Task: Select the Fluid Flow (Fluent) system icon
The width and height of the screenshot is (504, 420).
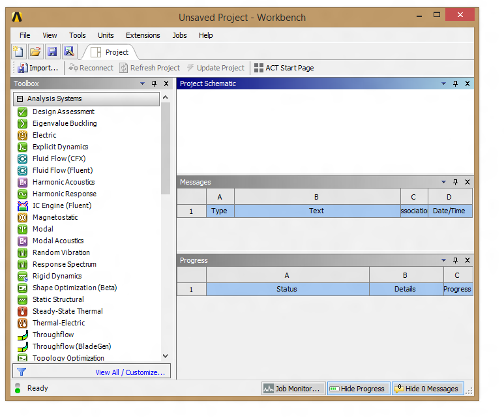Action: coord(22,170)
